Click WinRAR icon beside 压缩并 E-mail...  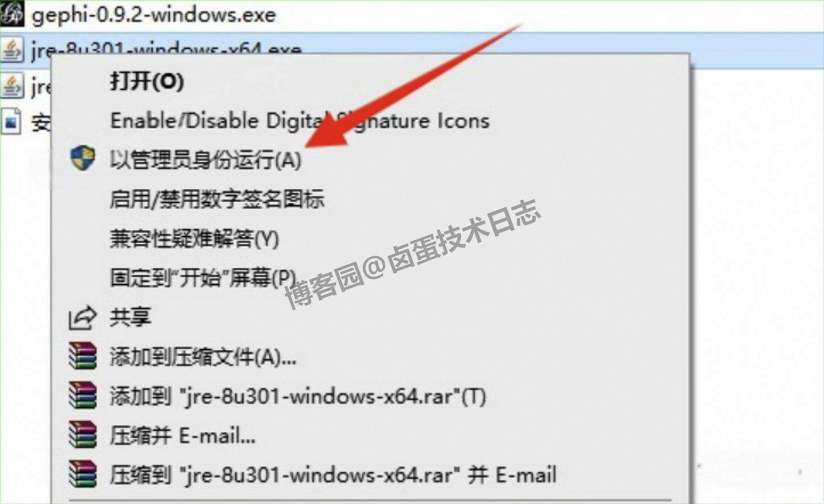(83, 435)
